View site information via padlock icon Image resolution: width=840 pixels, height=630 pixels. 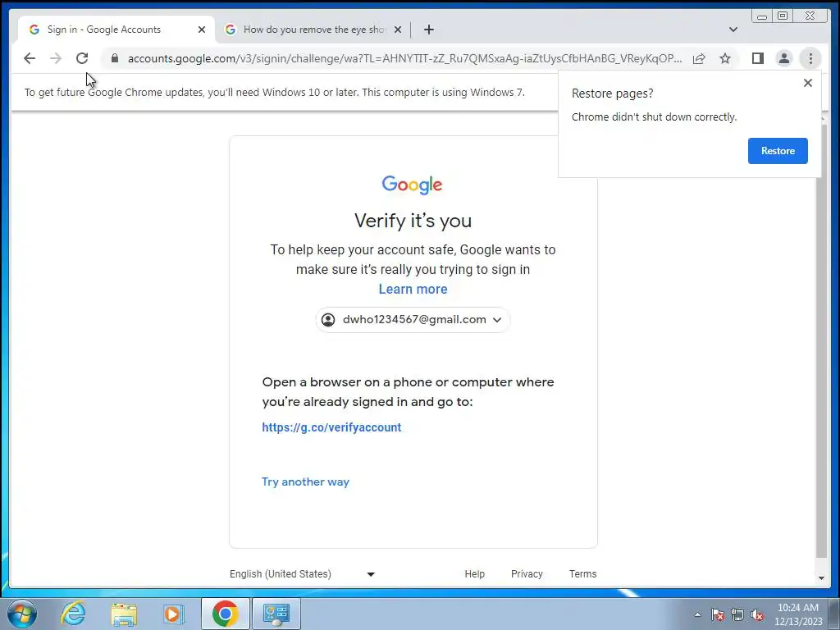coord(115,58)
